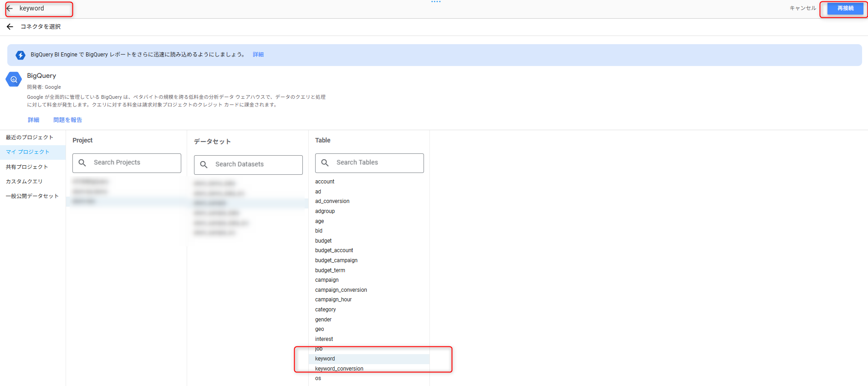Click the back arrow next to keyword title

tap(10, 9)
